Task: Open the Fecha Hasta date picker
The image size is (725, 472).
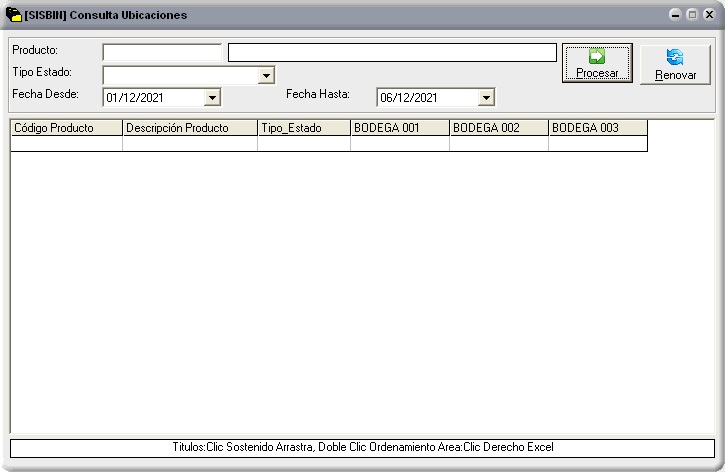Action: [486, 98]
